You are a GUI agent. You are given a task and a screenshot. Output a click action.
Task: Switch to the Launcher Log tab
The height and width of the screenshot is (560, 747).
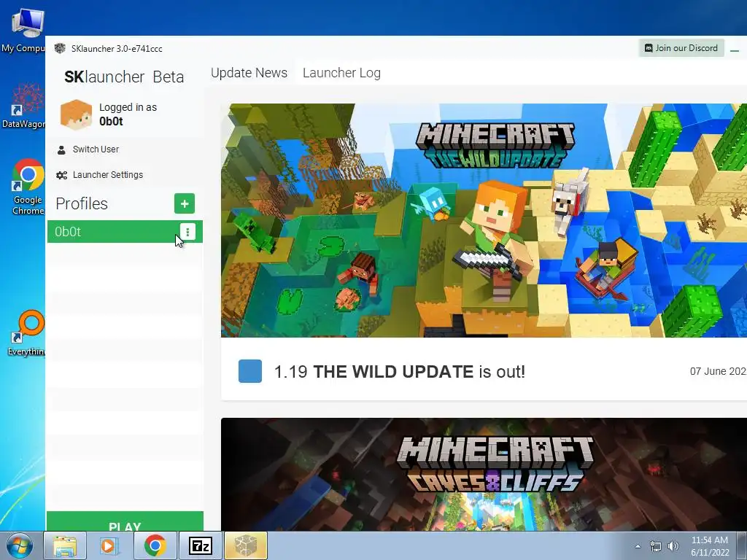point(341,73)
